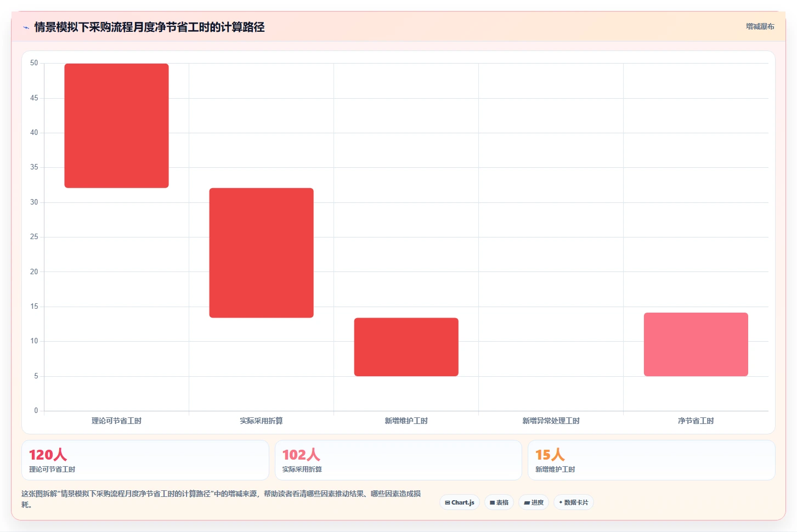Image resolution: width=797 pixels, height=532 pixels.
Task: Click the 新增维护工时 caption under 15人
Action: pyautogui.click(x=555, y=469)
